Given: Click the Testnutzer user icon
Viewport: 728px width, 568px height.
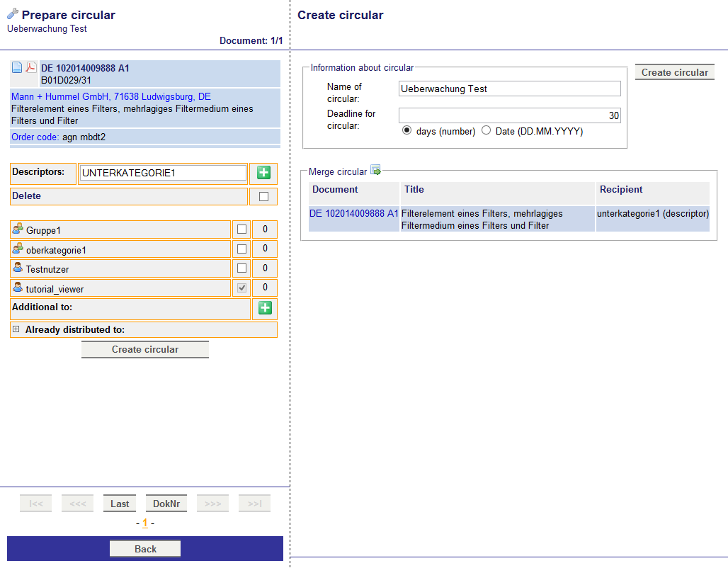Looking at the screenshot, I should click(18, 268).
